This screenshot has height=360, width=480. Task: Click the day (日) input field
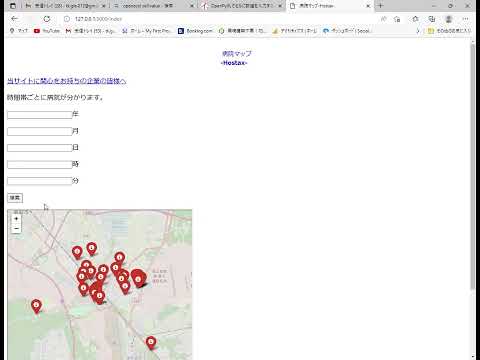[40, 148]
